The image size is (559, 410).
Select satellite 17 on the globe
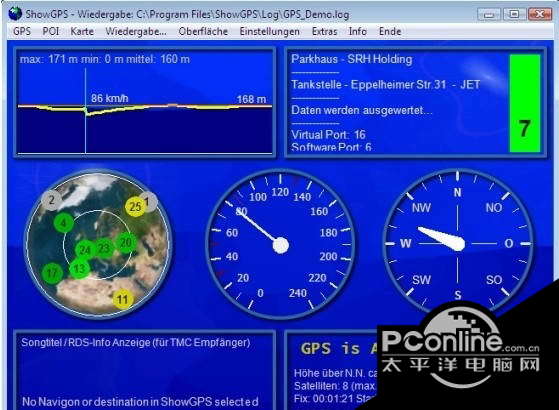52,273
